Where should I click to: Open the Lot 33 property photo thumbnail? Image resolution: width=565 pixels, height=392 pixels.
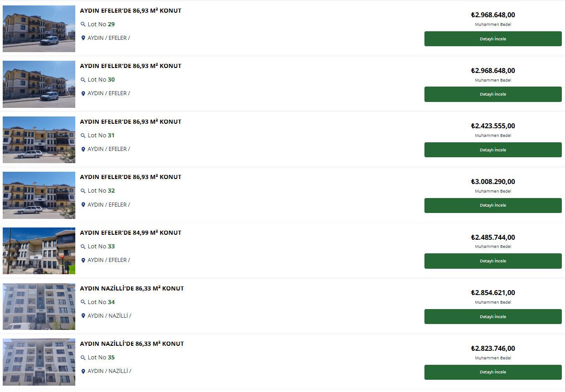(x=39, y=251)
